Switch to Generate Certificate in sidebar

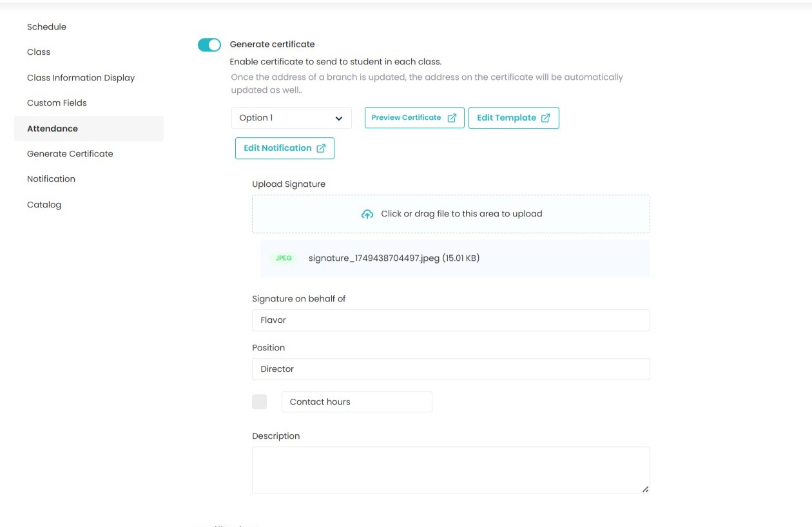[70, 154]
